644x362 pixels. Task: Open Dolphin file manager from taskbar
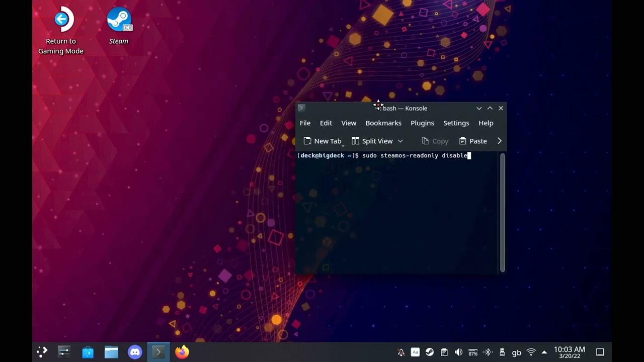coord(111,352)
